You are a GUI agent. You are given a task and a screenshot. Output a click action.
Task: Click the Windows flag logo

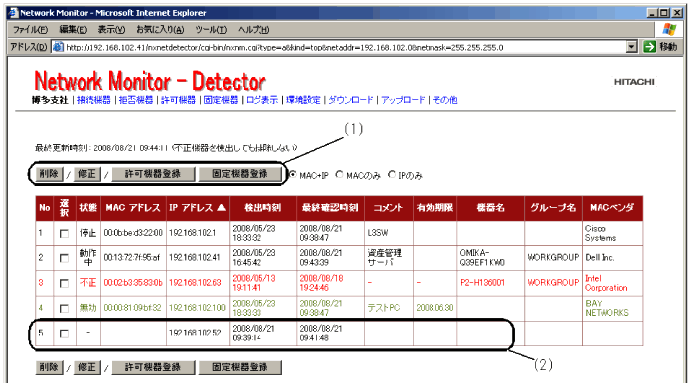click(669, 29)
